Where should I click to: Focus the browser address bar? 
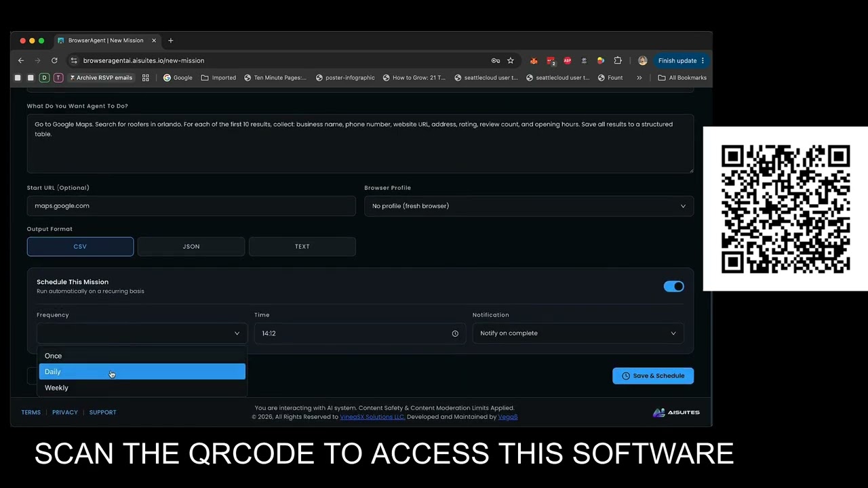point(285,60)
